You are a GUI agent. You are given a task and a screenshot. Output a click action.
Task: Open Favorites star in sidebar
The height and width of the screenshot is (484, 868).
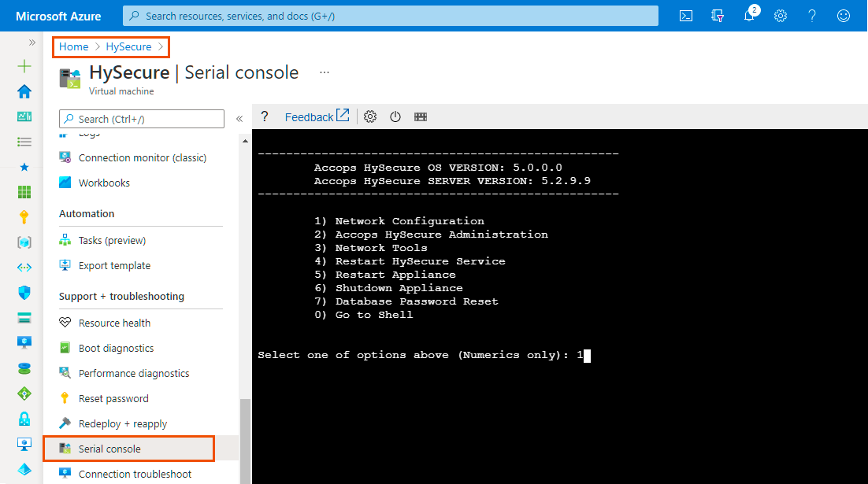(x=24, y=167)
